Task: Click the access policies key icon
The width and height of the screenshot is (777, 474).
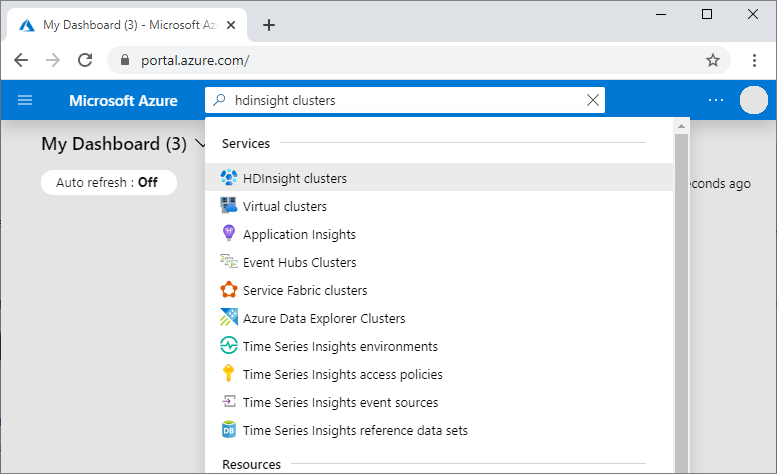Action: pyautogui.click(x=228, y=374)
